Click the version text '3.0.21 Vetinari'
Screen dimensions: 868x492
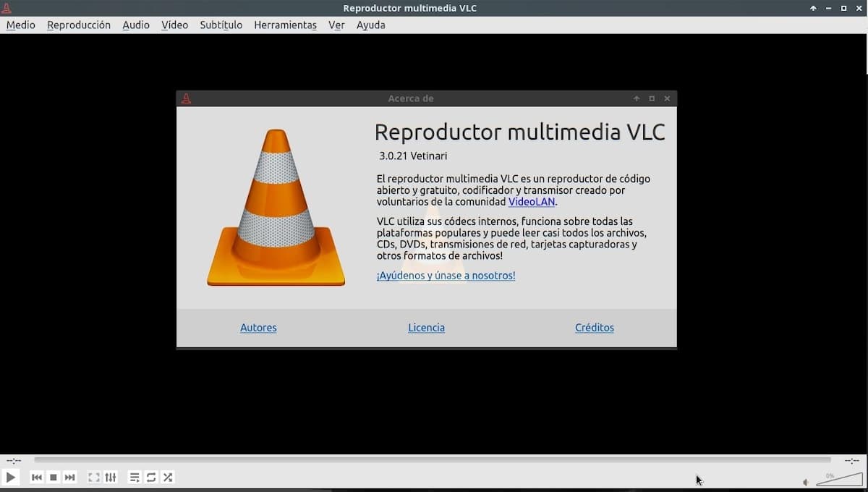click(413, 156)
